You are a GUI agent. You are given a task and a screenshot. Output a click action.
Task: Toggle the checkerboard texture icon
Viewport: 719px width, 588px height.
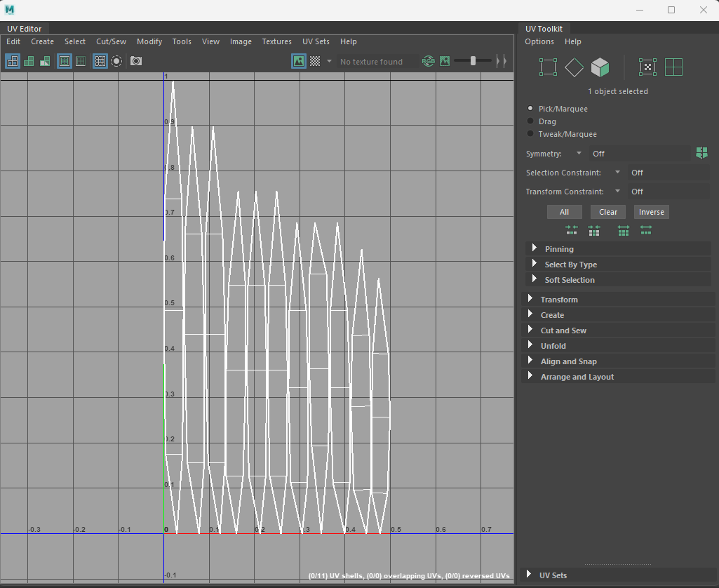tap(315, 61)
